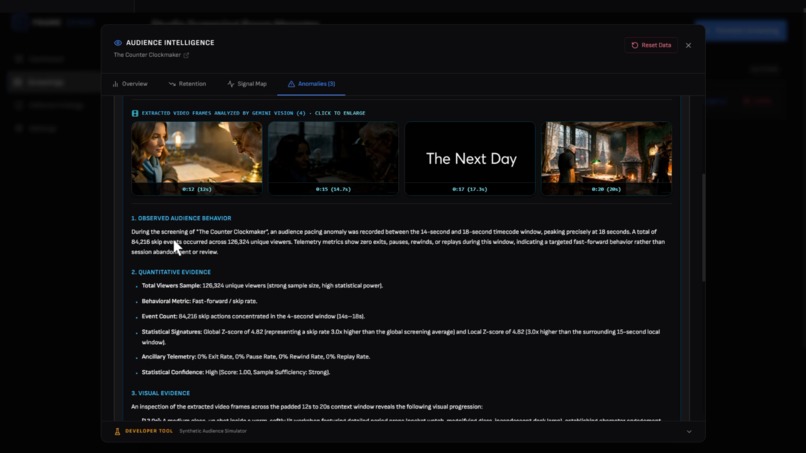Image resolution: width=806 pixels, height=453 pixels.
Task: Click the Statistical Confidence line
Action: [x=236, y=372]
